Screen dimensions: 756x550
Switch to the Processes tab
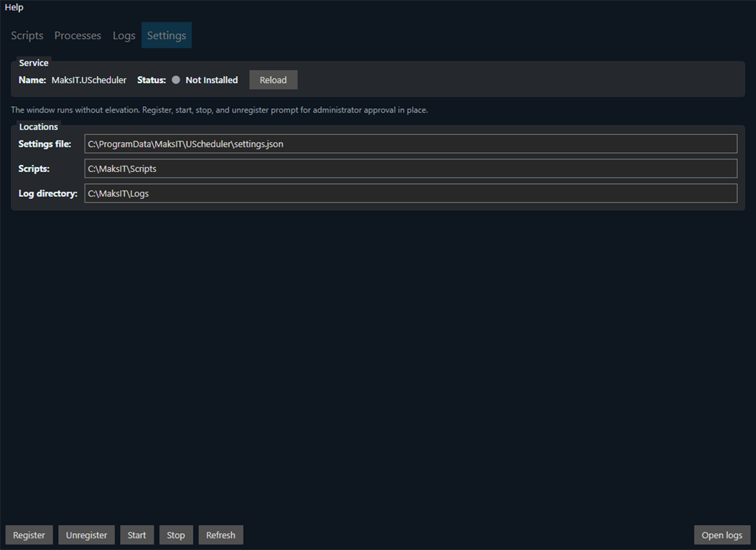[78, 35]
